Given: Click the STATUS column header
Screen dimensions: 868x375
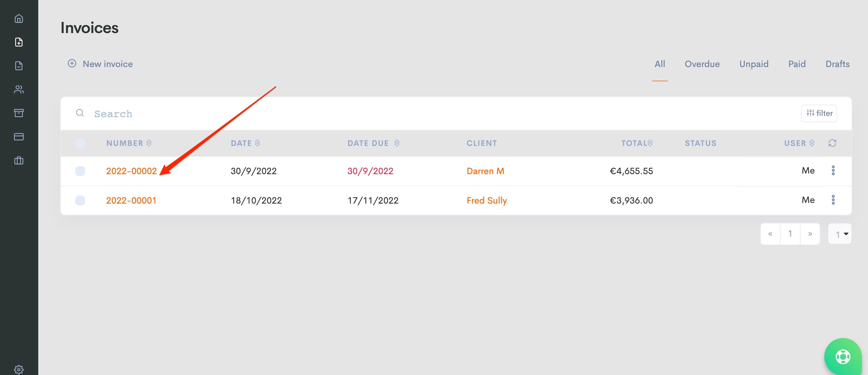Looking at the screenshot, I should 701,143.
